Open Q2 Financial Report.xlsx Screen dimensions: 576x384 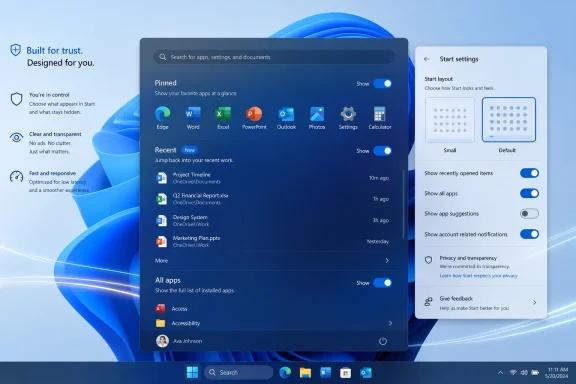pyautogui.click(x=272, y=199)
